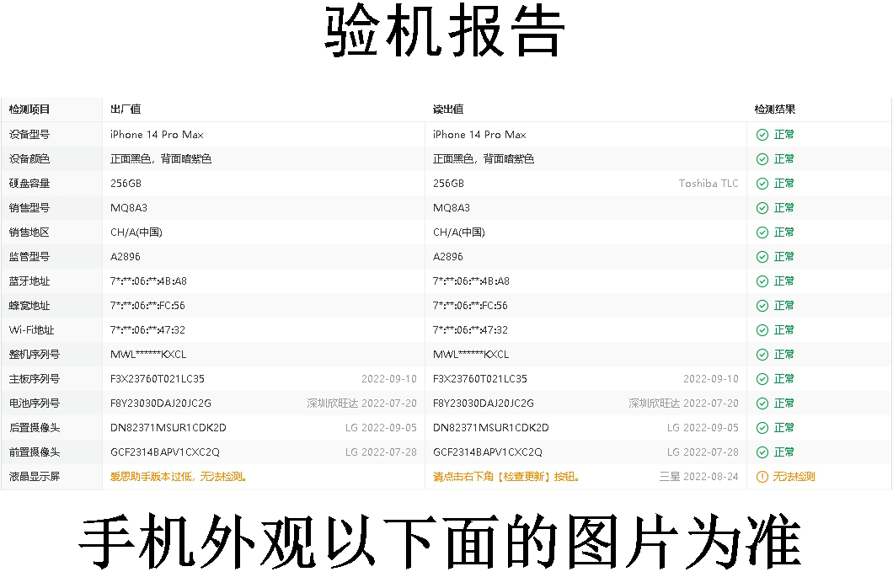Screen dimensions: 893x588
Task: Click the 出厂值 深圳欣旺达 2022-07-20 battery note
Action: 361,404
